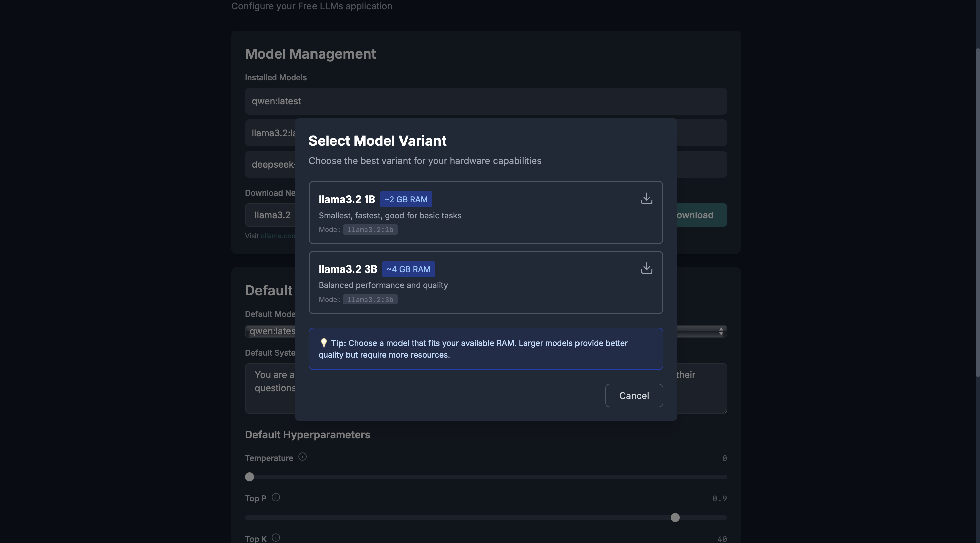This screenshot has height=543, width=980.
Task: Cancel the model variant dialog
Action: coord(634,395)
